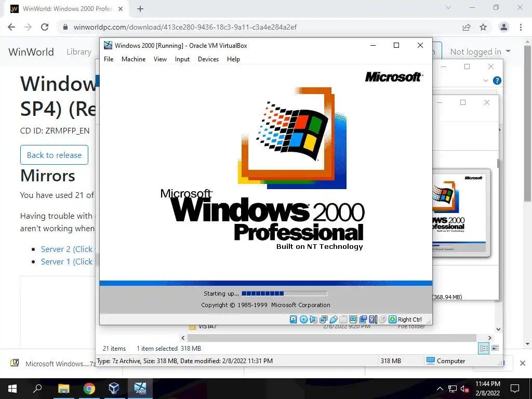This screenshot has height=399, width=532.
Task: Open the Chrome profile avatar
Action: (504, 27)
